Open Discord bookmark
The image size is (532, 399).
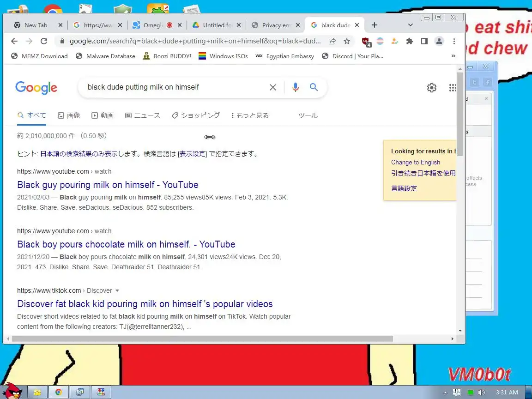click(x=352, y=56)
